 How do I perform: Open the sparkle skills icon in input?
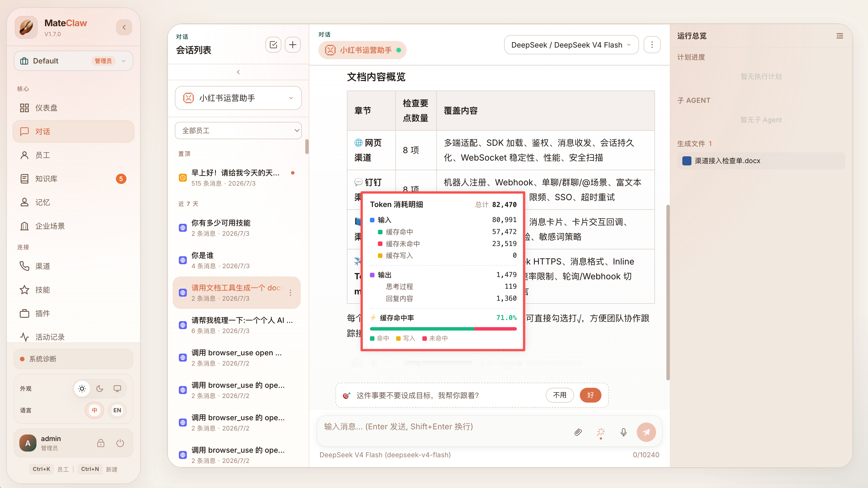pos(601,432)
